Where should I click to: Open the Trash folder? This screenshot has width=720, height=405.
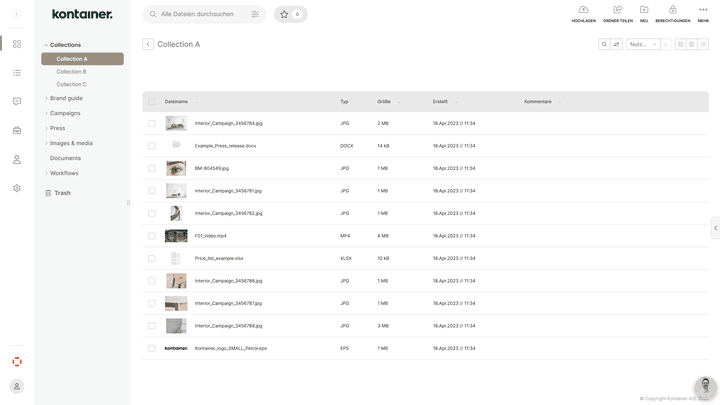[62, 193]
